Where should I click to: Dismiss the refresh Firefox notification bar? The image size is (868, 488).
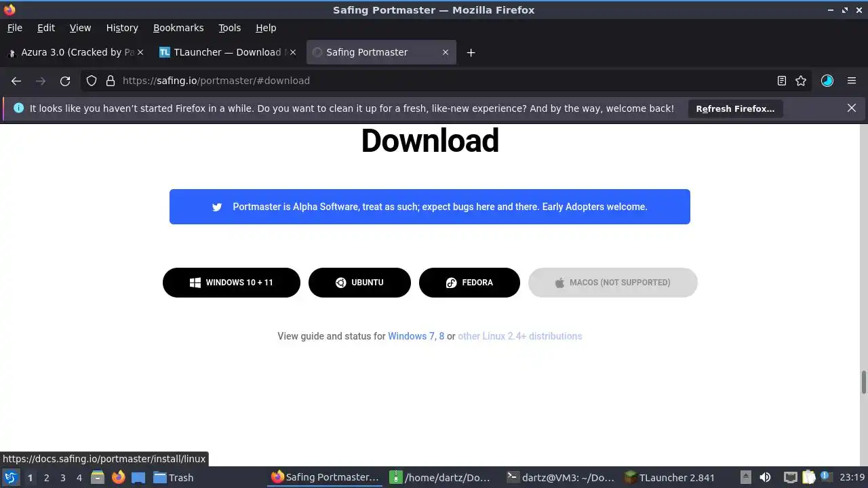852,108
